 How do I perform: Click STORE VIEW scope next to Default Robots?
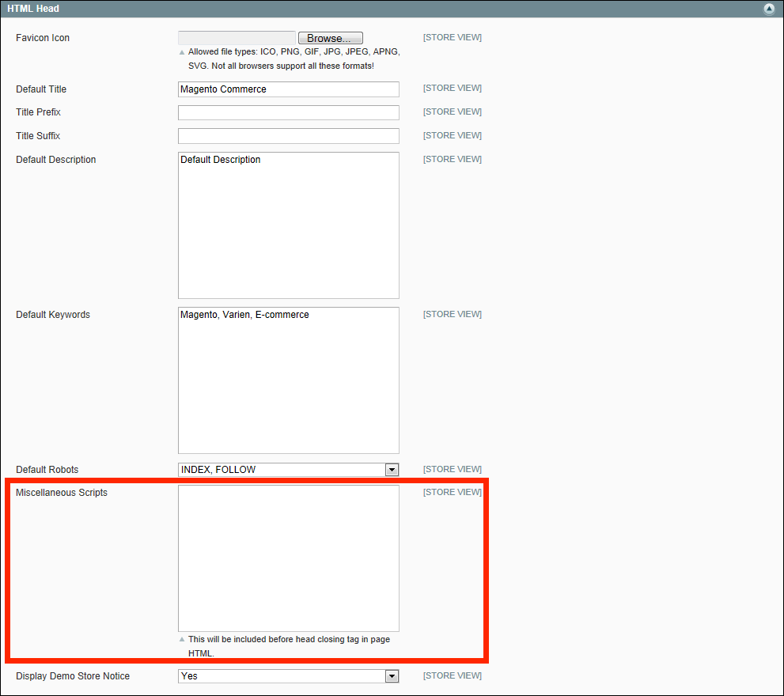453,469
